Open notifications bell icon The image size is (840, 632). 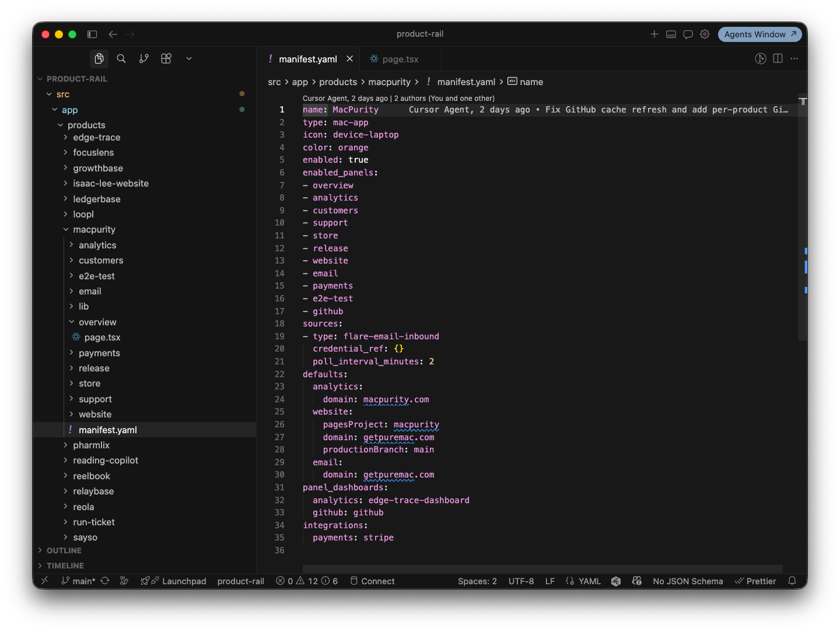(792, 581)
